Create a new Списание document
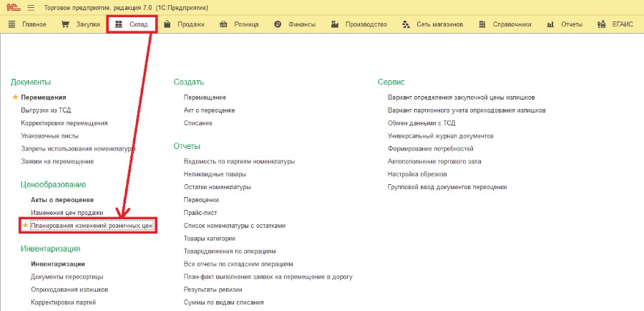 (198, 123)
